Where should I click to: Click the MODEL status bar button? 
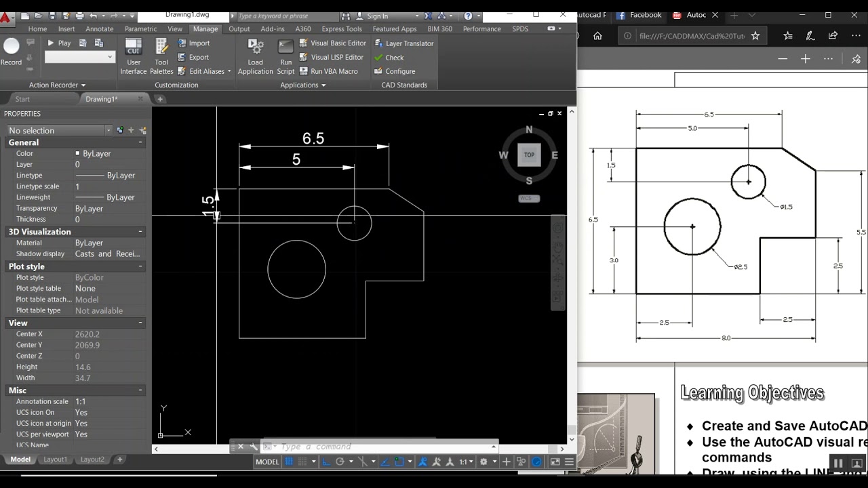pyautogui.click(x=267, y=462)
